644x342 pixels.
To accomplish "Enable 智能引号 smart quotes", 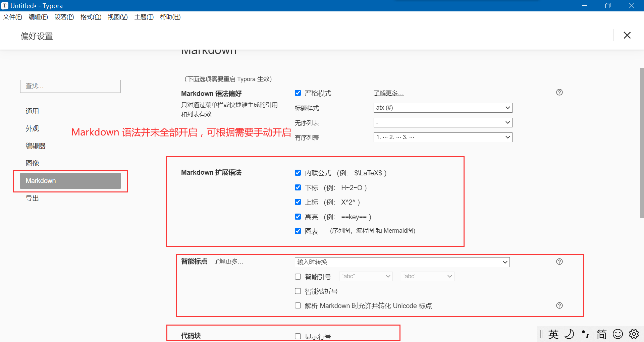I will 298,276.
